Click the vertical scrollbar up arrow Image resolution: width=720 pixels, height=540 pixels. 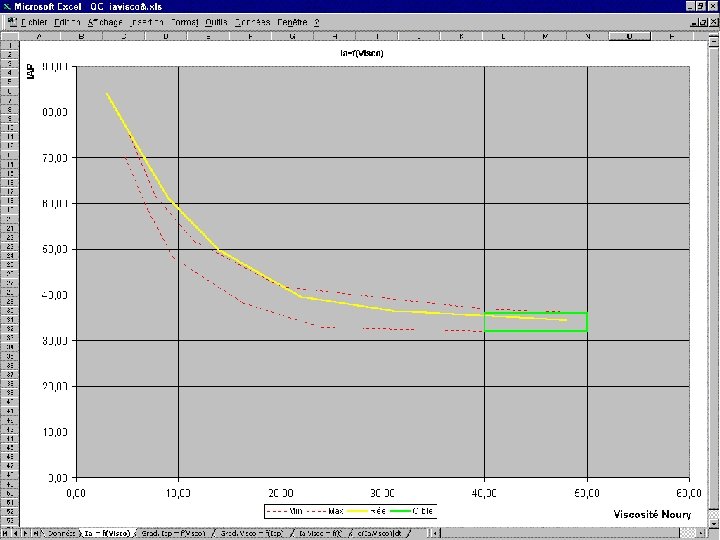[714, 41]
